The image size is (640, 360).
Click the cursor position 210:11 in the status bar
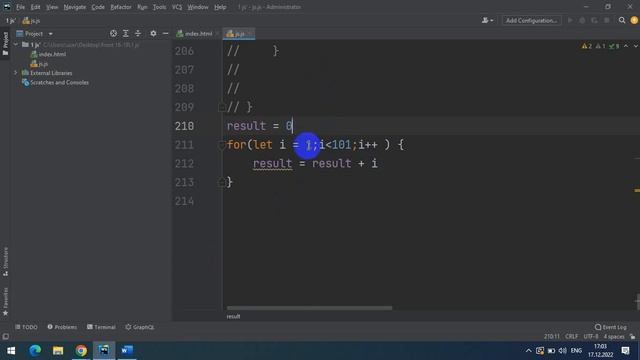[x=551, y=337]
